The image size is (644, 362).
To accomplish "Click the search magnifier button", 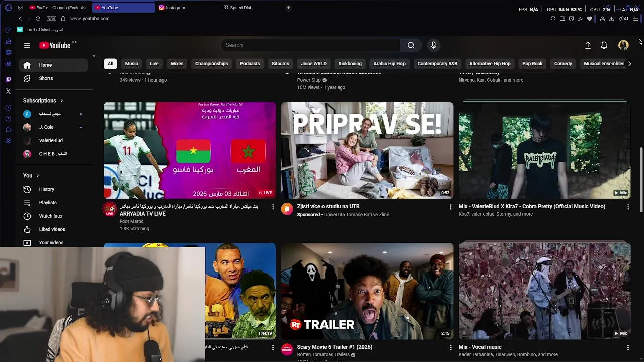I will pos(411,45).
